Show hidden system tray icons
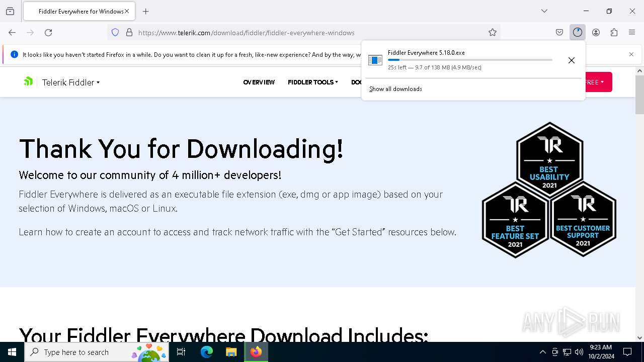Screen dimensions: 644x362 (542, 352)
